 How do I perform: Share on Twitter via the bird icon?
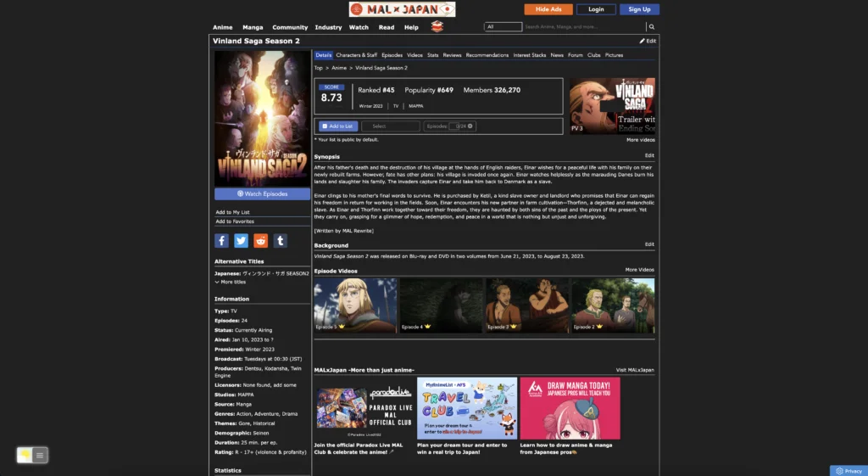click(x=241, y=240)
